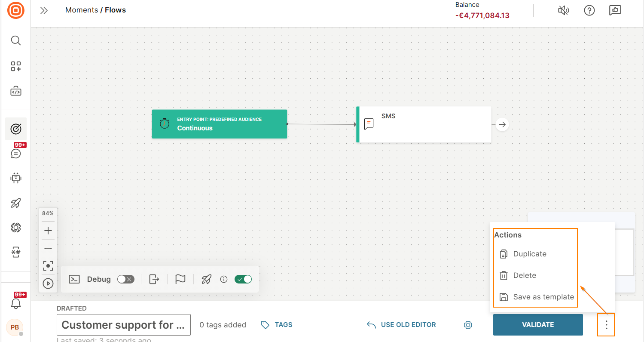Click the 84% zoom level label

48,213
